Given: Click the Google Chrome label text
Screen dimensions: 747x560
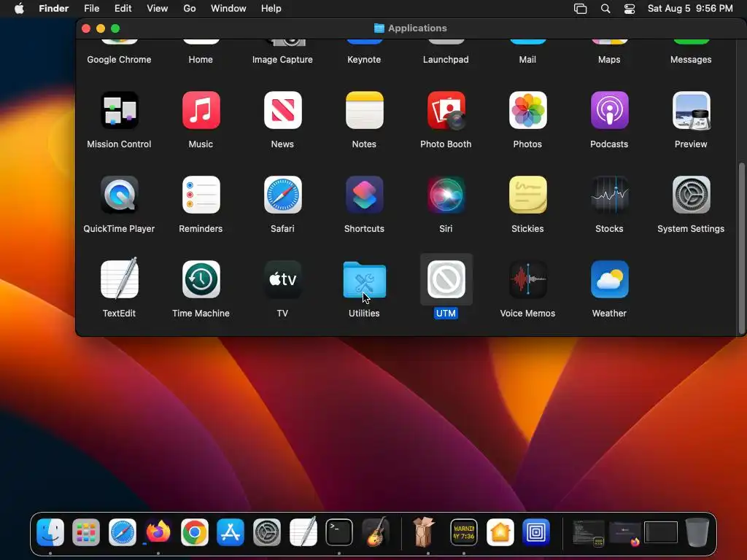Looking at the screenshot, I should click(x=119, y=60).
